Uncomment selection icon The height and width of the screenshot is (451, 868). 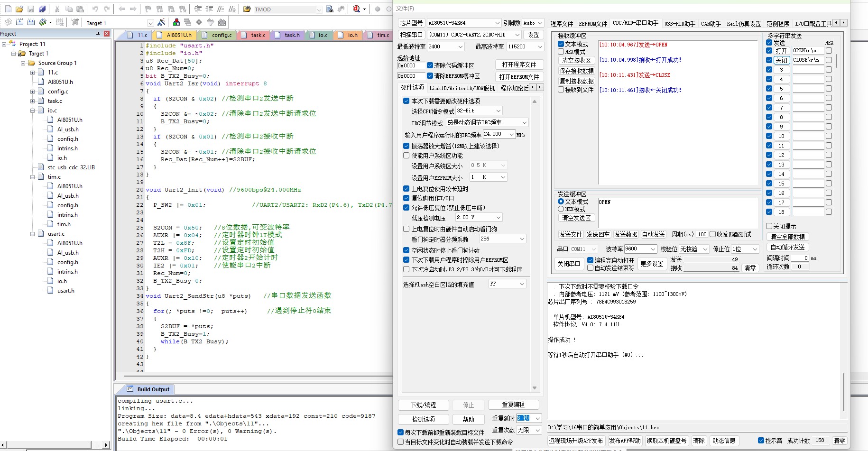pyautogui.click(x=232, y=9)
